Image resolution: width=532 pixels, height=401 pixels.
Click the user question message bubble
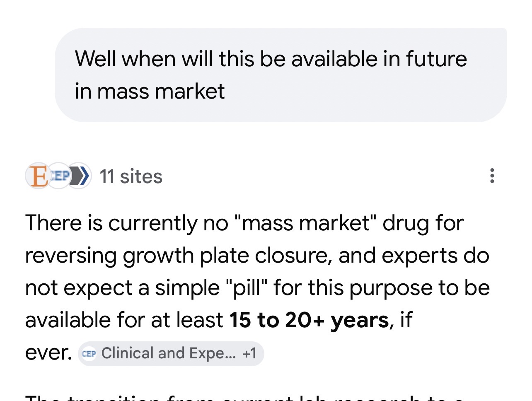coord(281,75)
